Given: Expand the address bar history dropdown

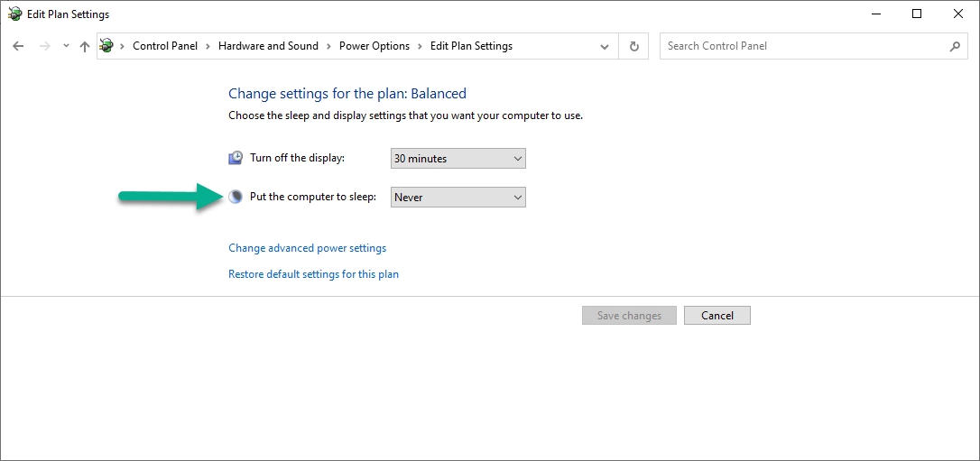Looking at the screenshot, I should pos(605,46).
